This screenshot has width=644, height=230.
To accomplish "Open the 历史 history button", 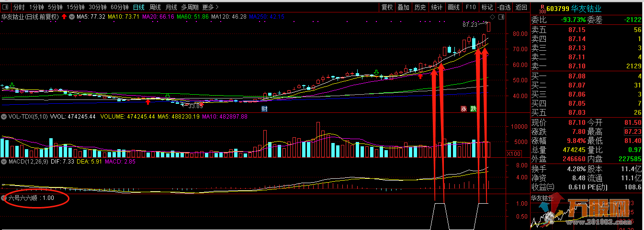I will click(x=420, y=7).
